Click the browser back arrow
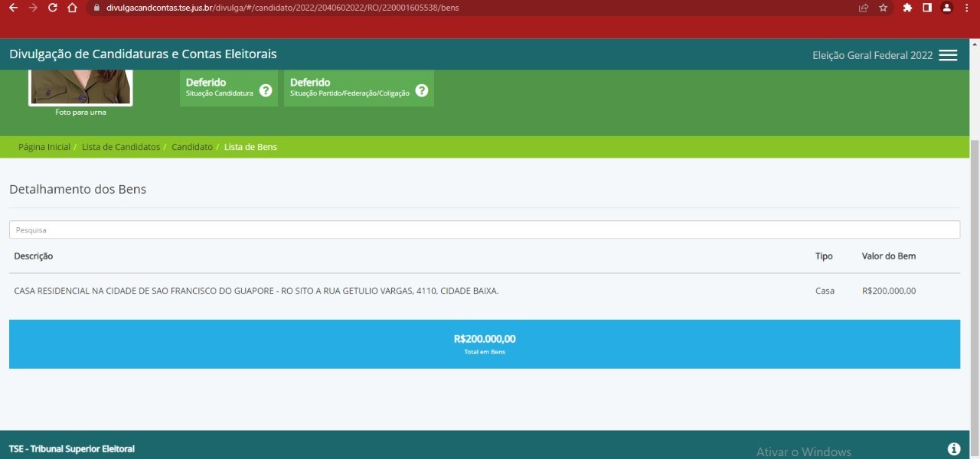The image size is (980, 459). [x=13, y=8]
